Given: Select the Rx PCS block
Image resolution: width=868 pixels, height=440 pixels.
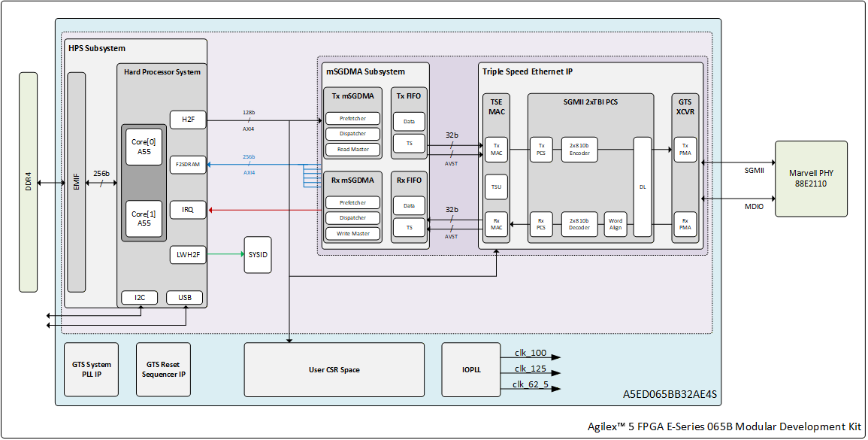Looking at the screenshot, I should (541, 224).
